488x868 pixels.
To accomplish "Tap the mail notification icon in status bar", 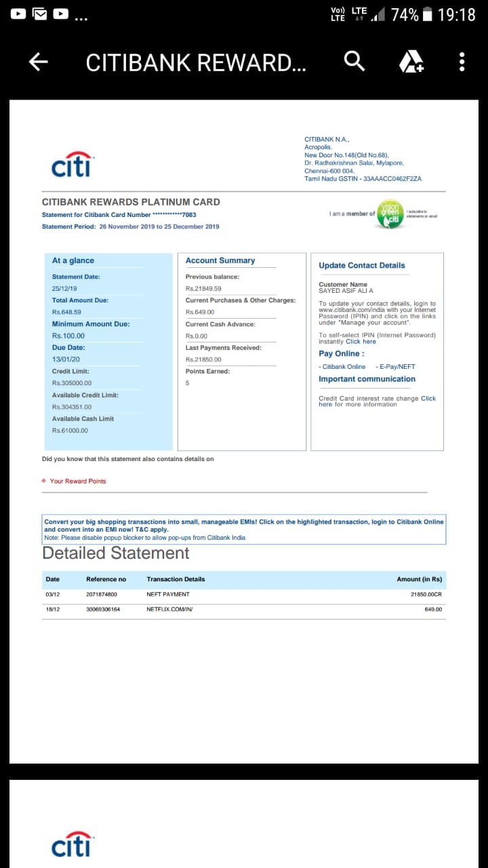I will [39, 14].
